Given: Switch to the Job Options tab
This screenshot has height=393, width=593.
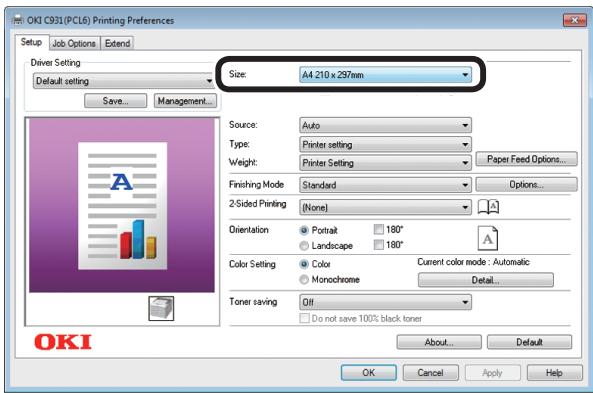Looking at the screenshot, I should (74, 43).
